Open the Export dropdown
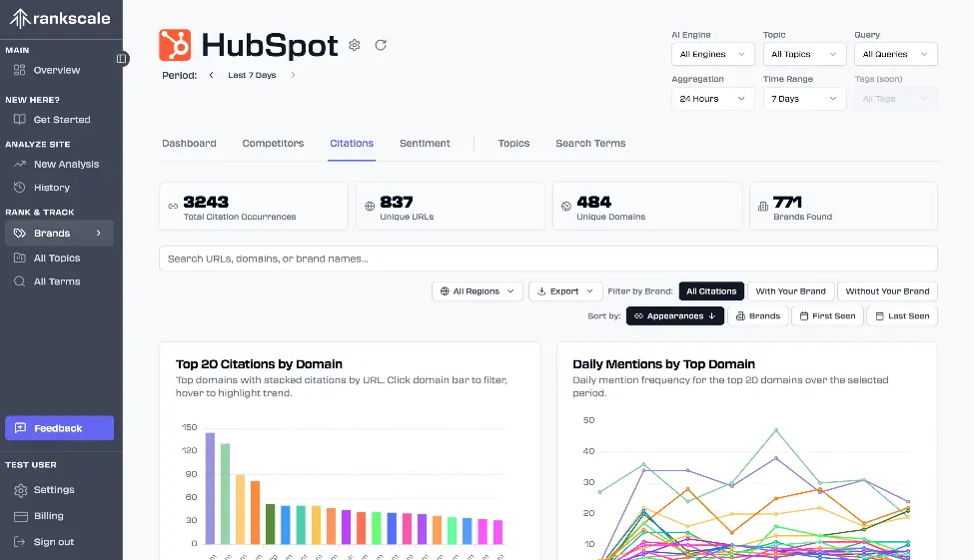974x560 pixels. (x=565, y=291)
